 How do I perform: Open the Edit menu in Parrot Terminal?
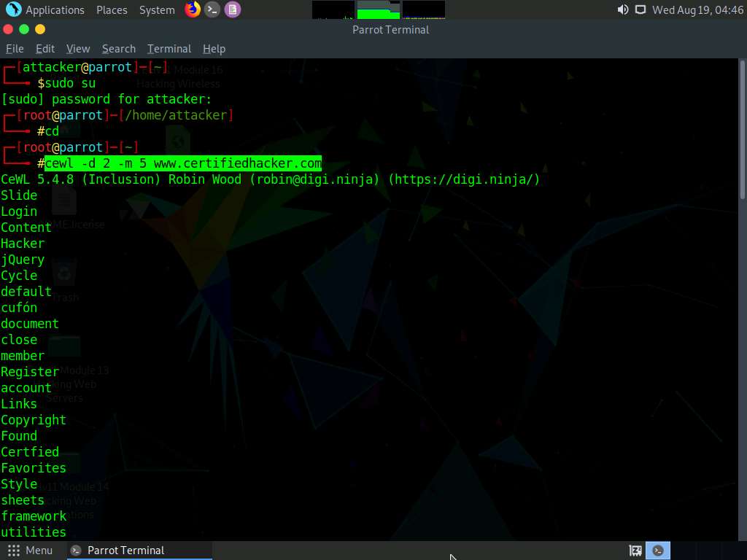[x=45, y=49]
